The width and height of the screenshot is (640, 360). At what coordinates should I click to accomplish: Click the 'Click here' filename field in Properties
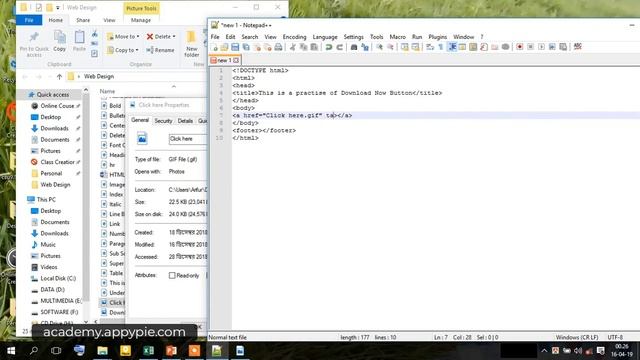coord(188,139)
